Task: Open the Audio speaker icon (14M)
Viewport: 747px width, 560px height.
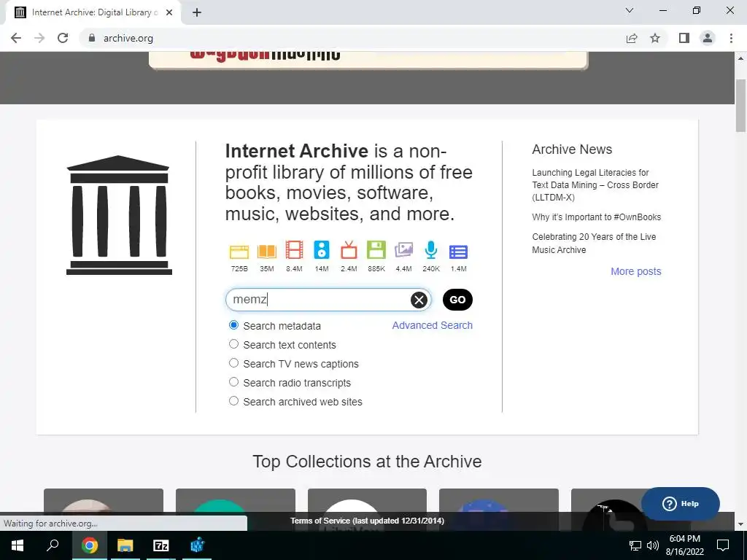Action: (322, 250)
